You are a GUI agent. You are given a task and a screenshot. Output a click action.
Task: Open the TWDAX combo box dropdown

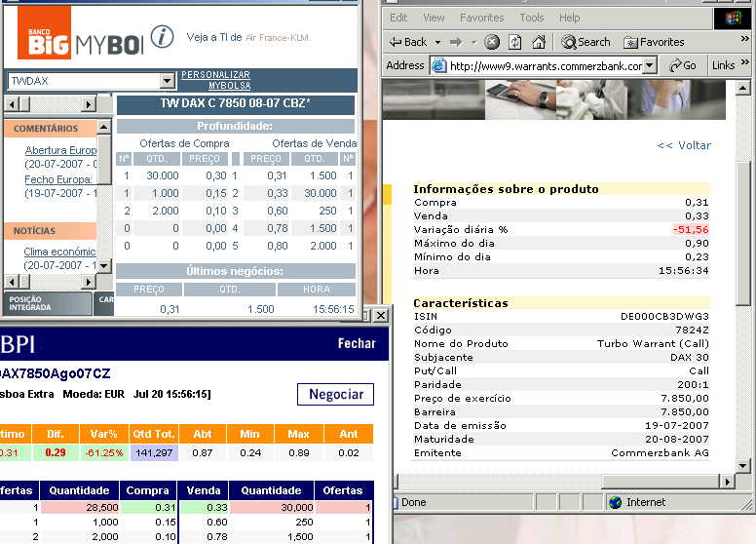click(167, 81)
